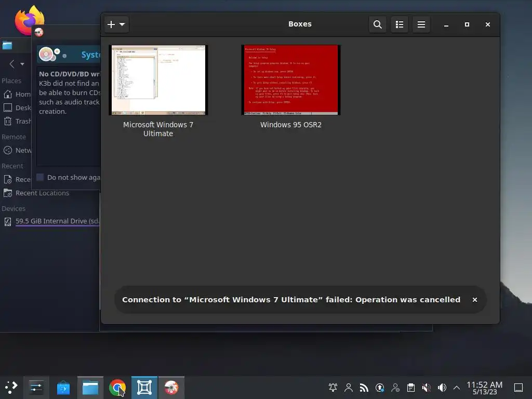Open Trash in Dolphin Places sidebar

point(17,121)
